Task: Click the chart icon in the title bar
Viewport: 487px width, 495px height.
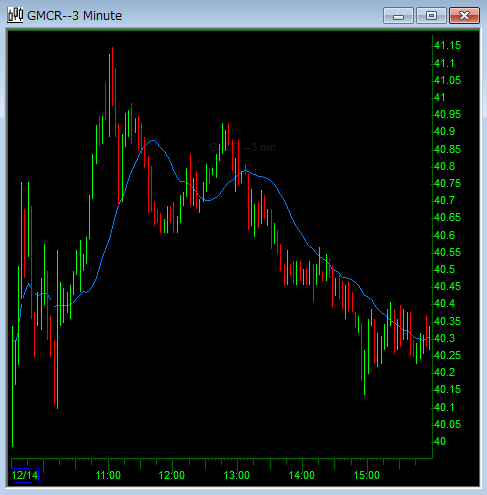Action: [x=15, y=15]
